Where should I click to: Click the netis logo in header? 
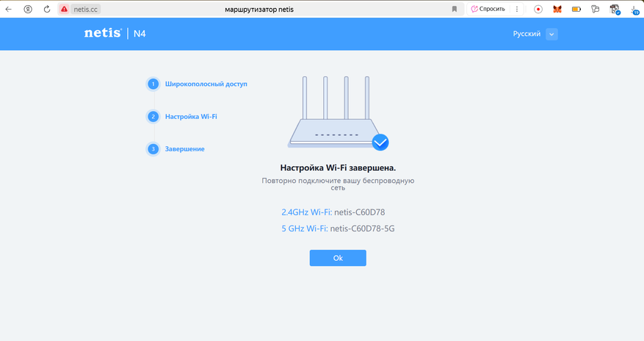[103, 33]
